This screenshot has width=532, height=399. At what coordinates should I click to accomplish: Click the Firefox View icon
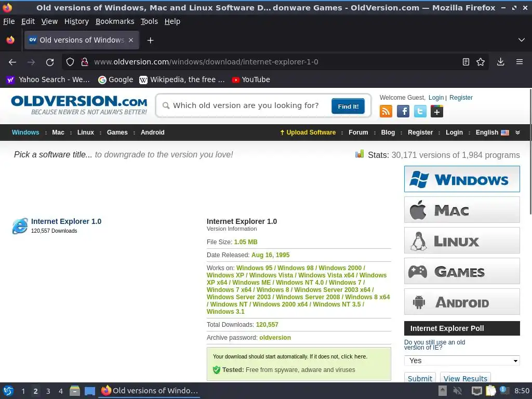[10, 40]
